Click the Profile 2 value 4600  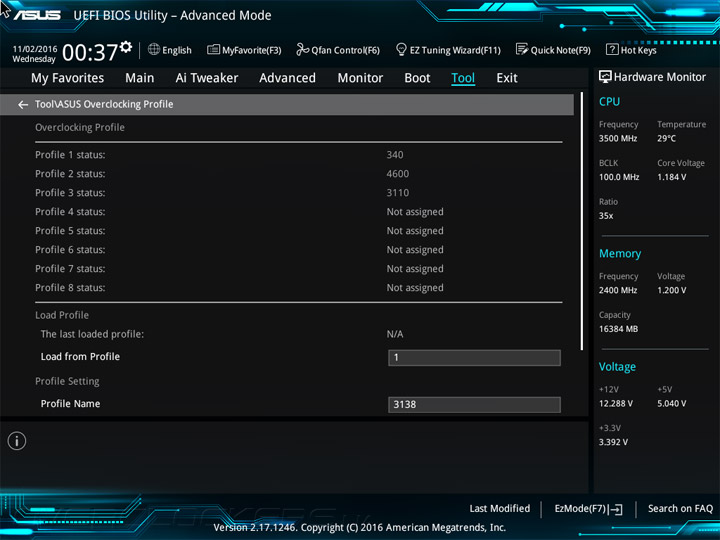tap(398, 174)
